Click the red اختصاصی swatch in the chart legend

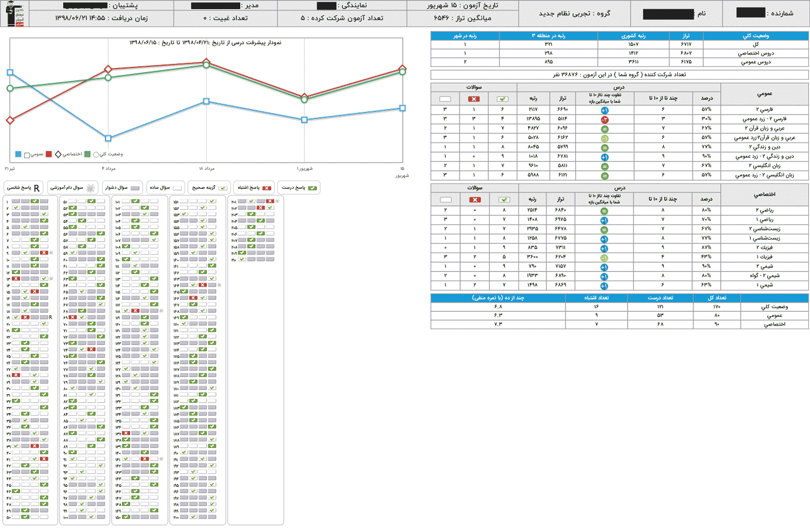49,154
